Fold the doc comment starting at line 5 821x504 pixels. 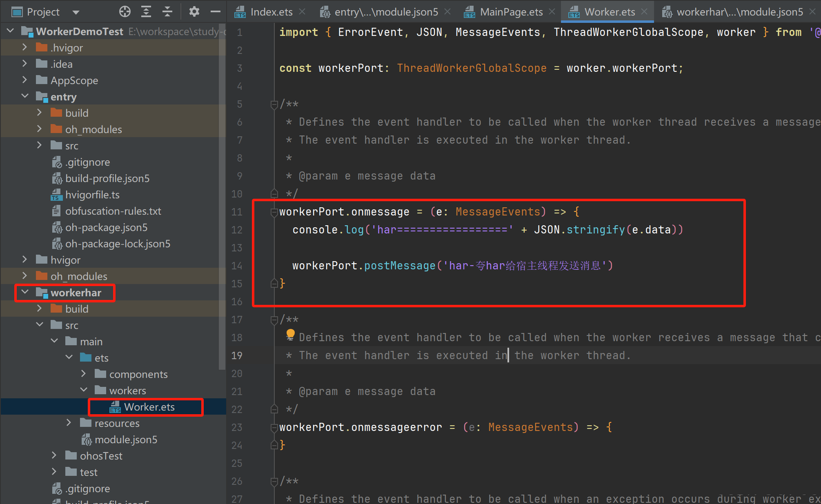(x=274, y=104)
